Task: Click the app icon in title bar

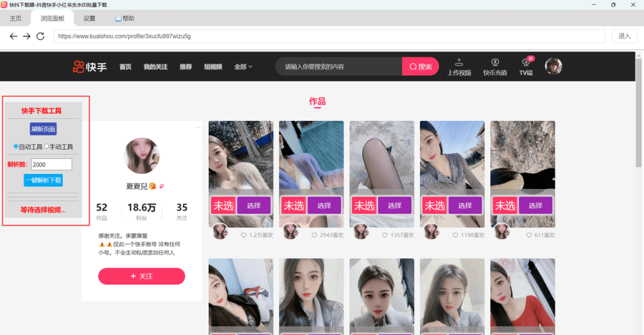Action: tap(4, 5)
